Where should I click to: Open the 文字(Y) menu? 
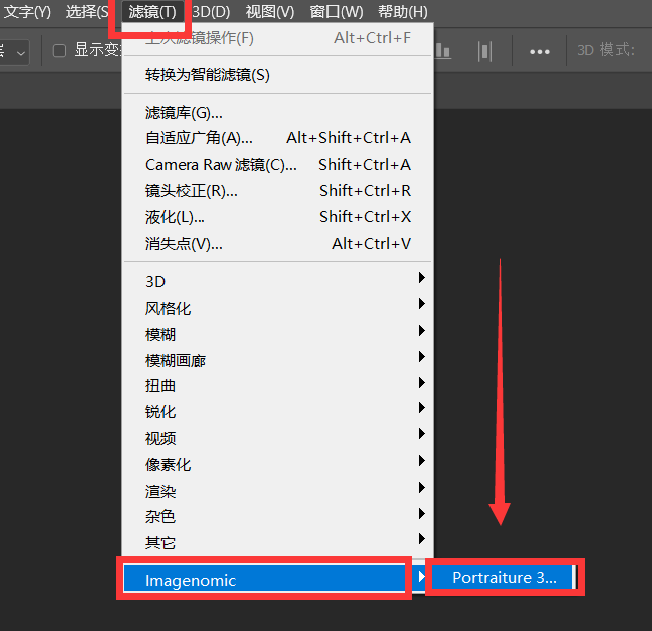point(27,12)
